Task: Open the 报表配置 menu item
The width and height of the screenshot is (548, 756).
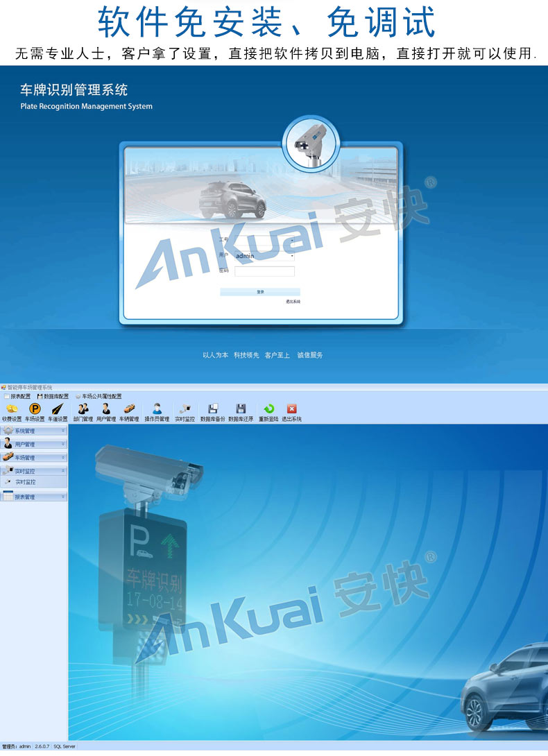Action: click(x=17, y=396)
